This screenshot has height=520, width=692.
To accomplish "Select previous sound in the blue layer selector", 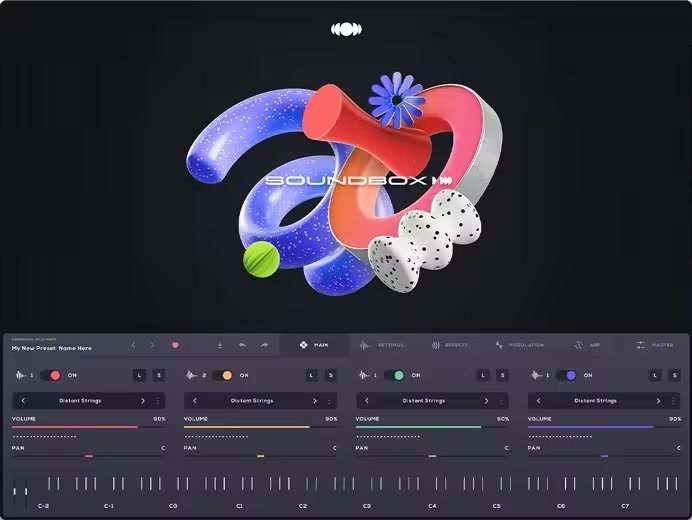I will click(538, 401).
